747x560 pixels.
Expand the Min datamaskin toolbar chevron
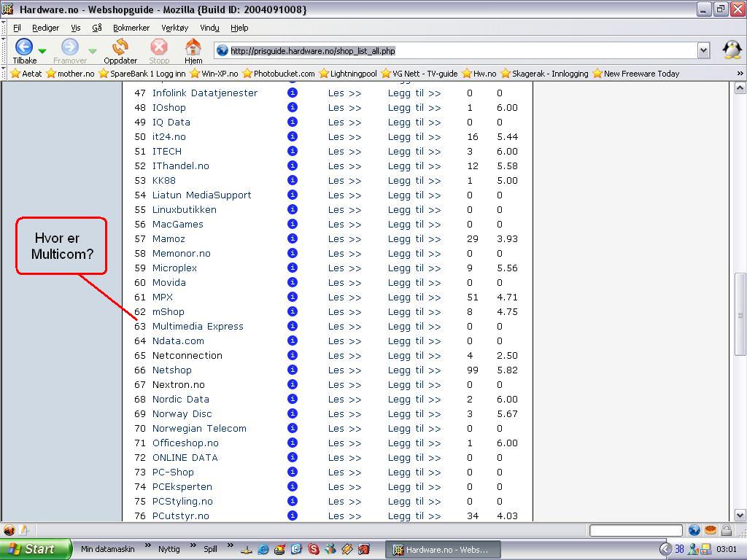click(x=147, y=545)
